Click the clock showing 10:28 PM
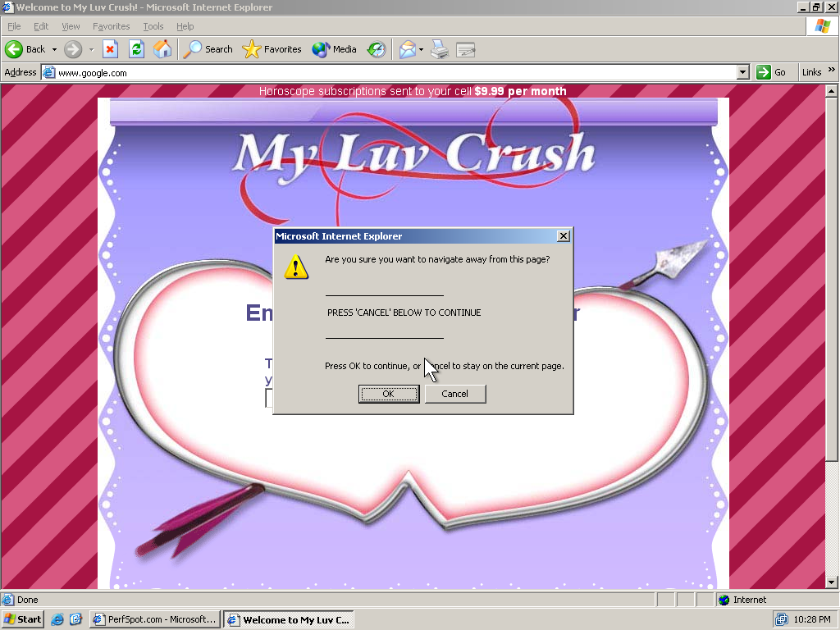The width and height of the screenshot is (840, 630). point(811,620)
